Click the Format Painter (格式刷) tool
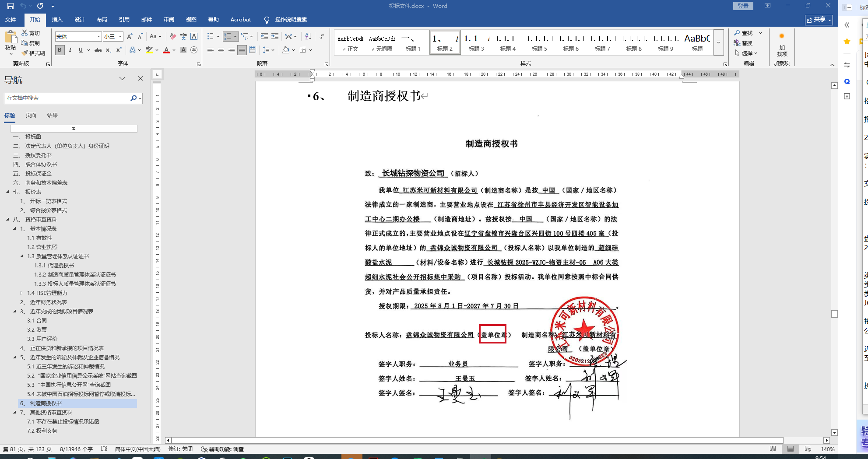The height and width of the screenshot is (459, 868). click(33, 53)
